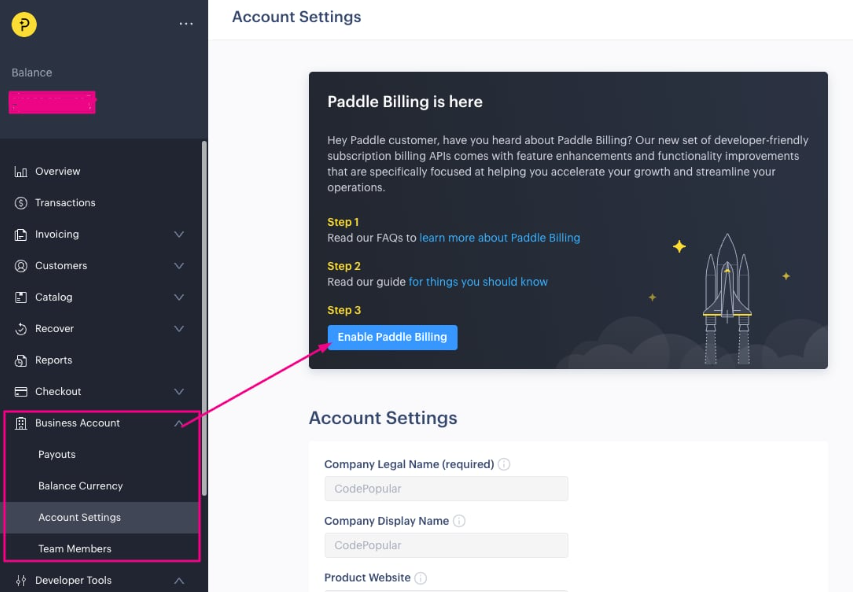
Task: Click the Developer Tools sliders icon
Action: point(21,581)
